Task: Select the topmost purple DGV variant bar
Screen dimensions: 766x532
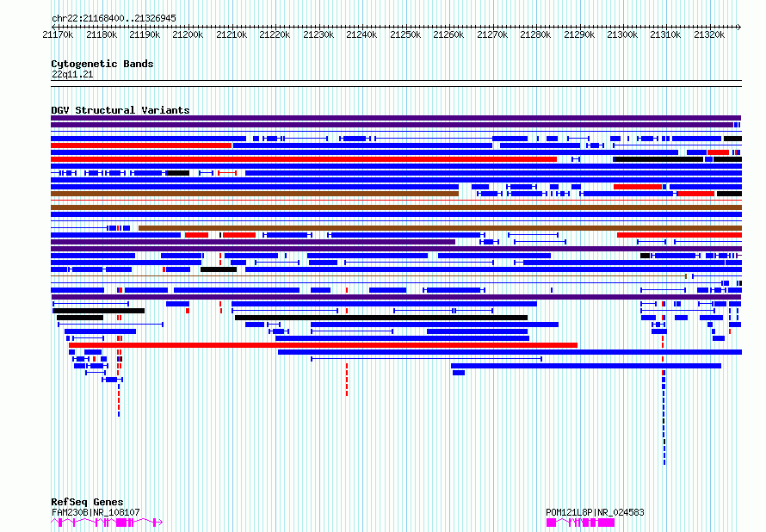Action: (396, 118)
